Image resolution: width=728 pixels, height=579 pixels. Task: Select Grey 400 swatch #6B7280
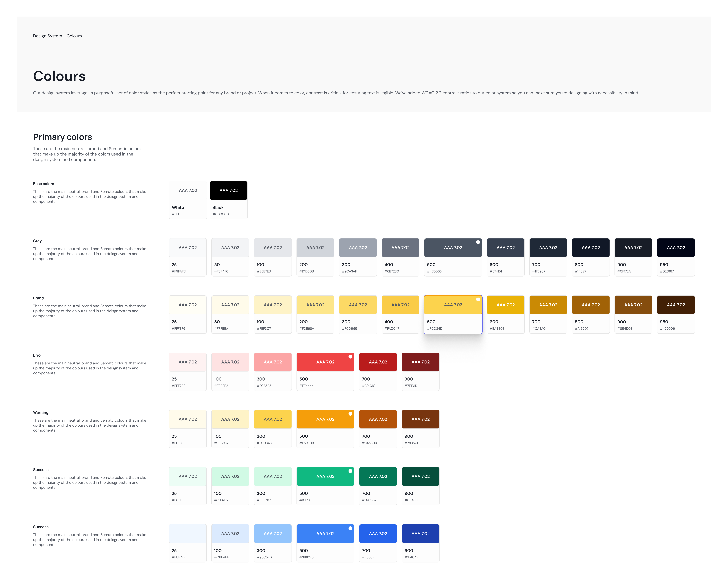400,257
